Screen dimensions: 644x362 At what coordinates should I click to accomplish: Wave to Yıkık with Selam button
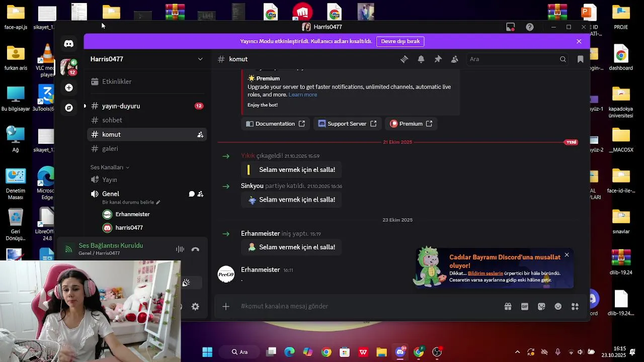[291, 170]
